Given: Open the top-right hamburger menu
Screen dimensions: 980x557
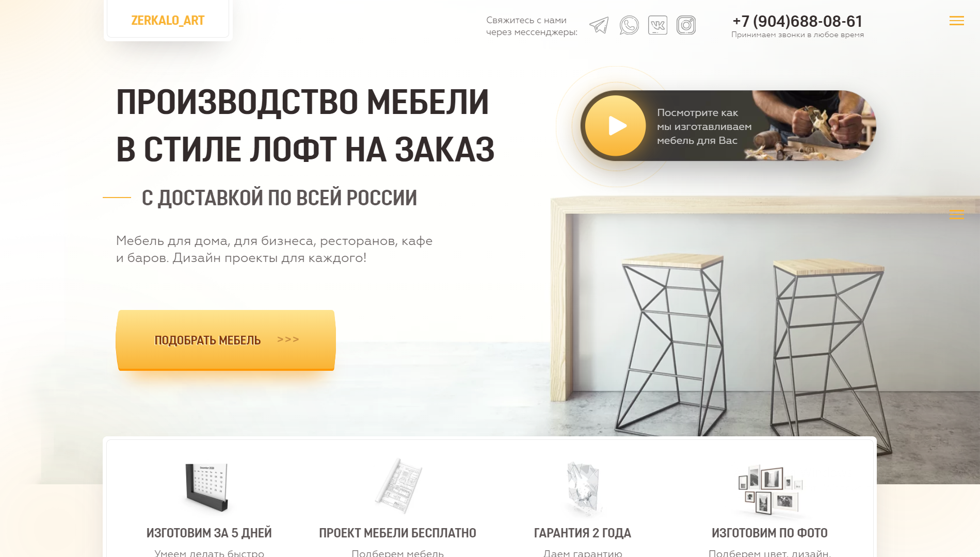Looking at the screenshot, I should (x=956, y=21).
